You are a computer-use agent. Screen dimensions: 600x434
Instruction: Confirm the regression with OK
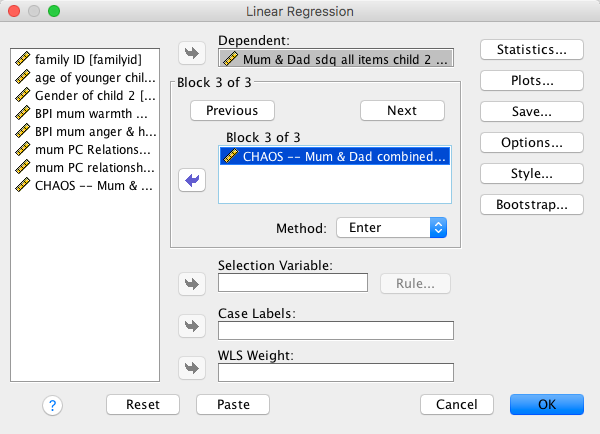tap(546, 404)
